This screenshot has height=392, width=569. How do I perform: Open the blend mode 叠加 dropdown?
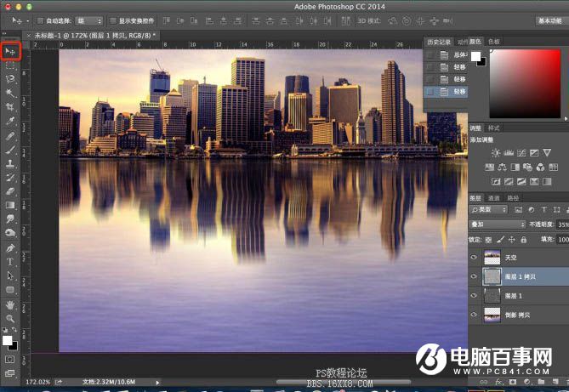[x=498, y=224]
